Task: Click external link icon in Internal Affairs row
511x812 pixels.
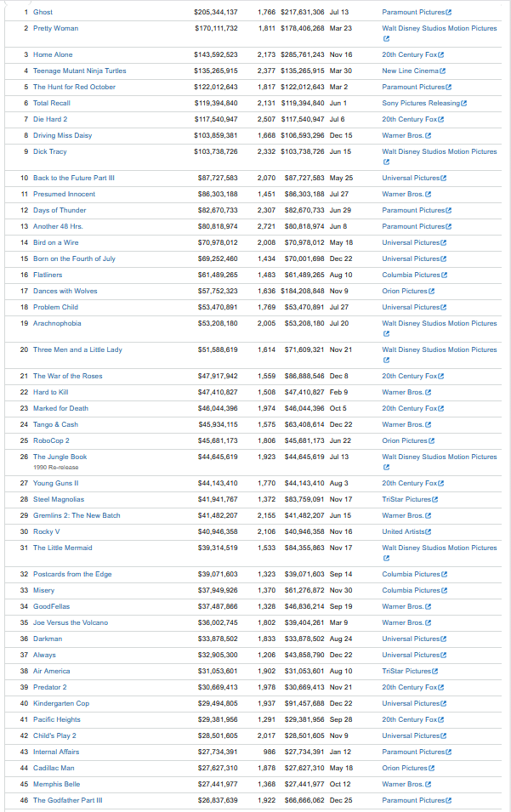Action: click(x=449, y=752)
